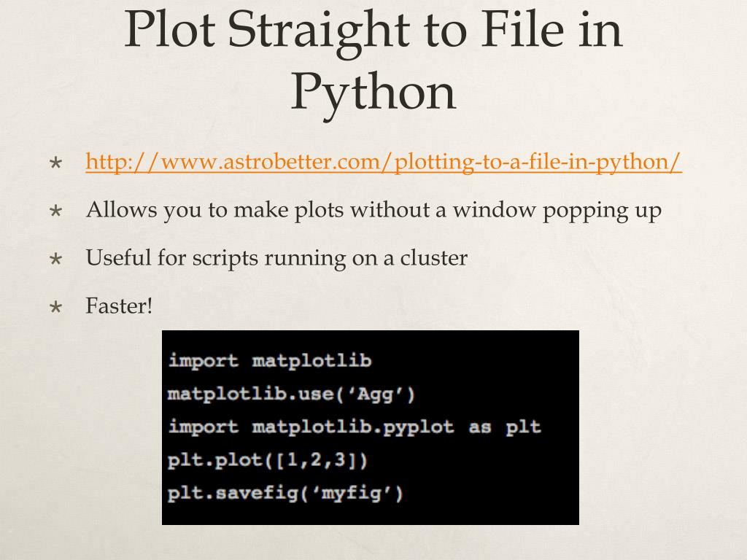Image resolution: width=747 pixels, height=560 pixels.
Task: Click the word 'cluster' in third bullet
Action: (x=433, y=258)
